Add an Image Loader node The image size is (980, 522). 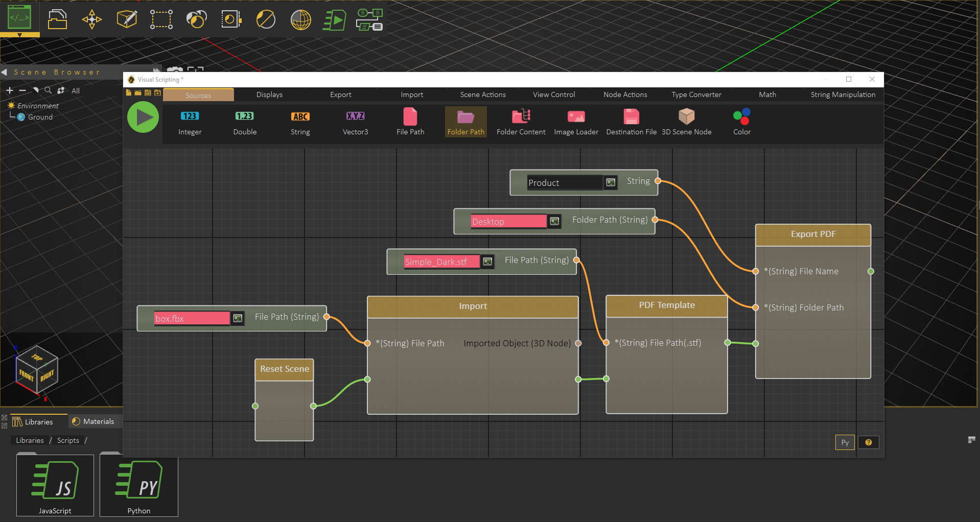pos(576,122)
